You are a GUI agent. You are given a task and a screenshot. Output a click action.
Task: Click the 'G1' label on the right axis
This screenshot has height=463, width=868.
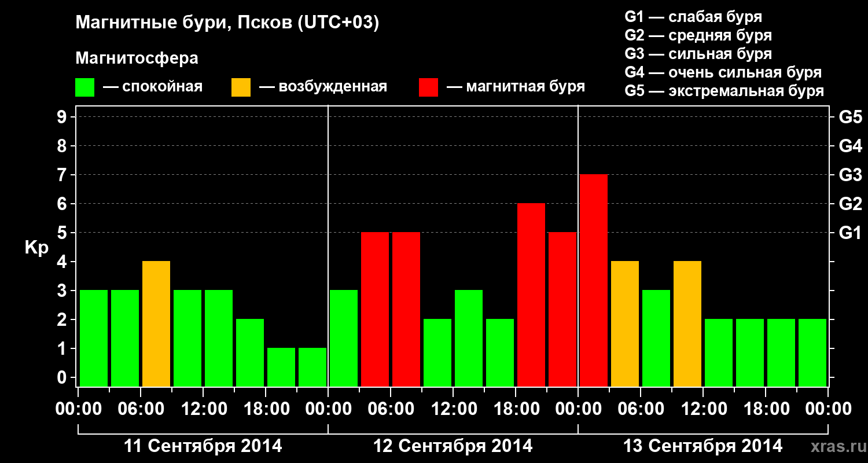pyautogui.click(x=850, y=233)
